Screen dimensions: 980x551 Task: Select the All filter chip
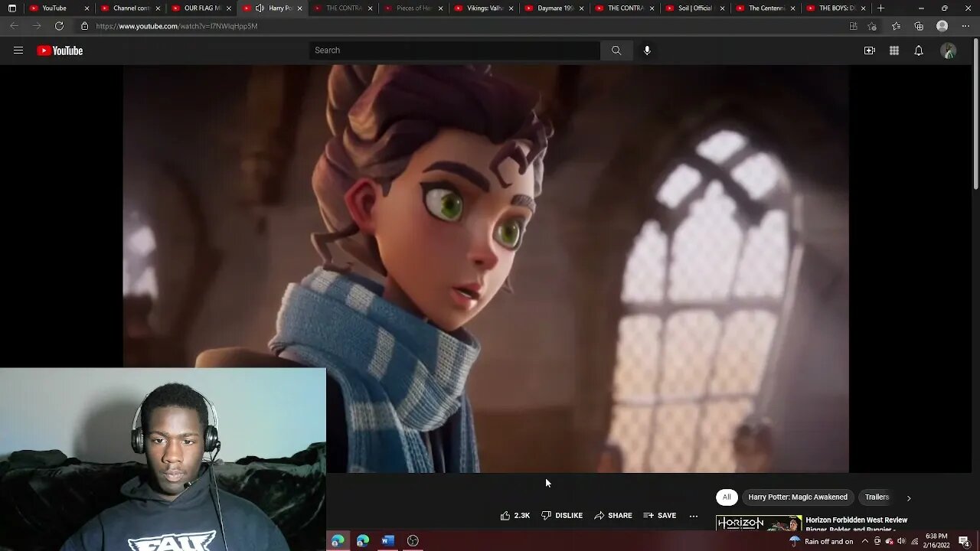pyautogui.click(x=727, y=497)
